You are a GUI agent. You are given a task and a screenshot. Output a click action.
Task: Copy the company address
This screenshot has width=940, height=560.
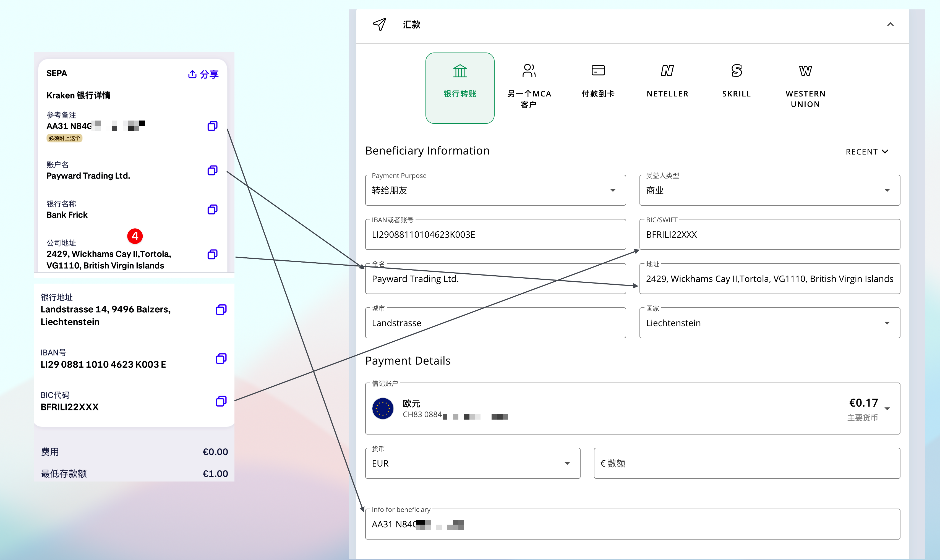coord(212,254)
